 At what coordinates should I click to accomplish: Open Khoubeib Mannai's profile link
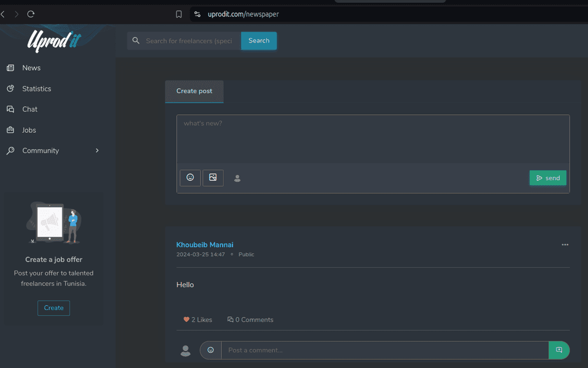(x=205, y=245)
